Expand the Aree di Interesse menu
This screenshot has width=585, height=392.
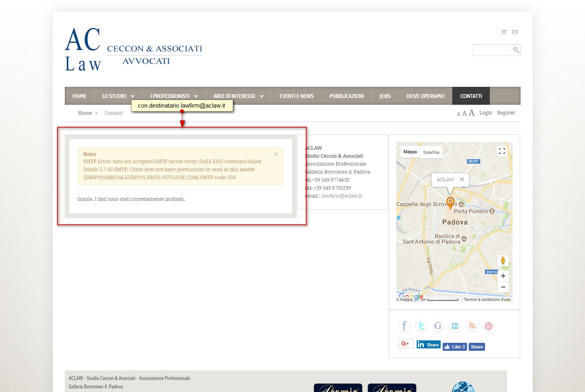coord(238,96)
